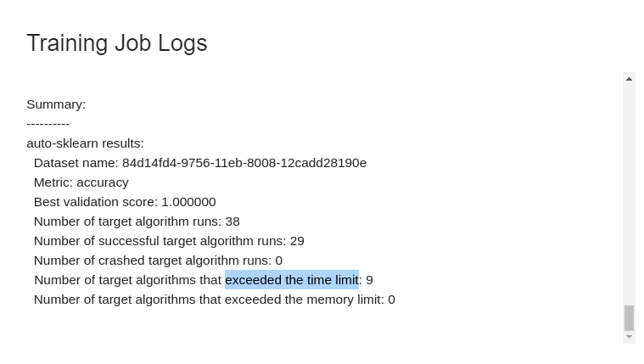Click 'Number of target algorithm runs: 38'
Image resolution: width=644 pixels, height=364 pixels.
(137, 221)
